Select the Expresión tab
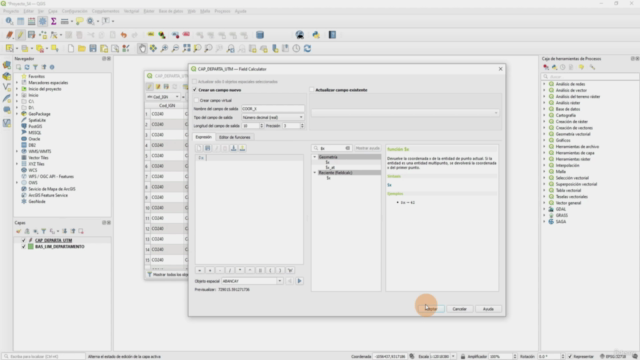This screenshot has width=640, height=360. coord(203,137)
